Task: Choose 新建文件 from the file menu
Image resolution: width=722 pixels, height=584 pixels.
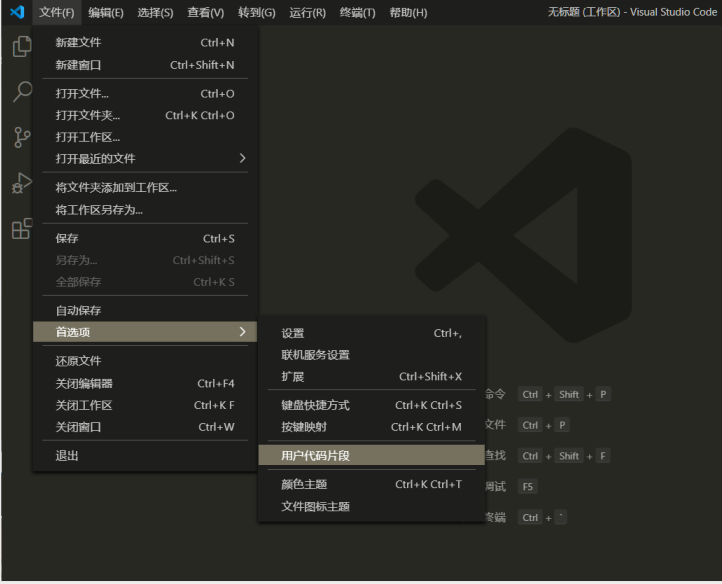Action: click(x=145, y=42)
